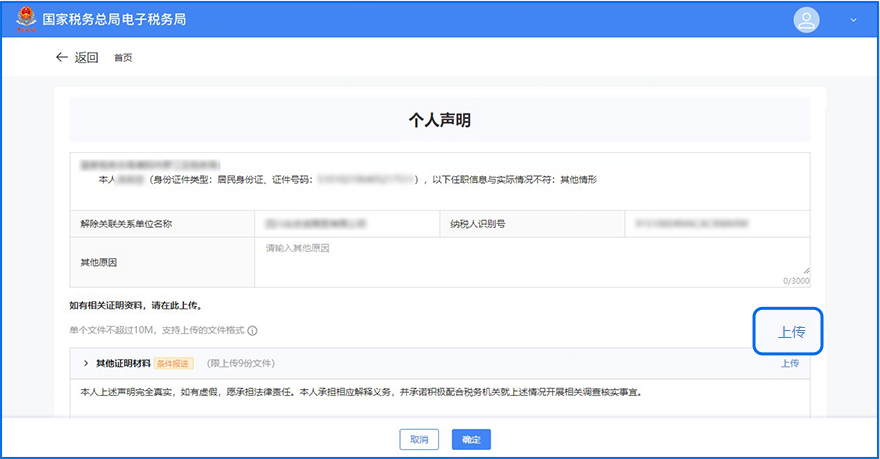Viewport: 880px width, 459px height.
Task: Click the 其他证明材料 section title
Action: pyautogui.click(x=122, y=363)
